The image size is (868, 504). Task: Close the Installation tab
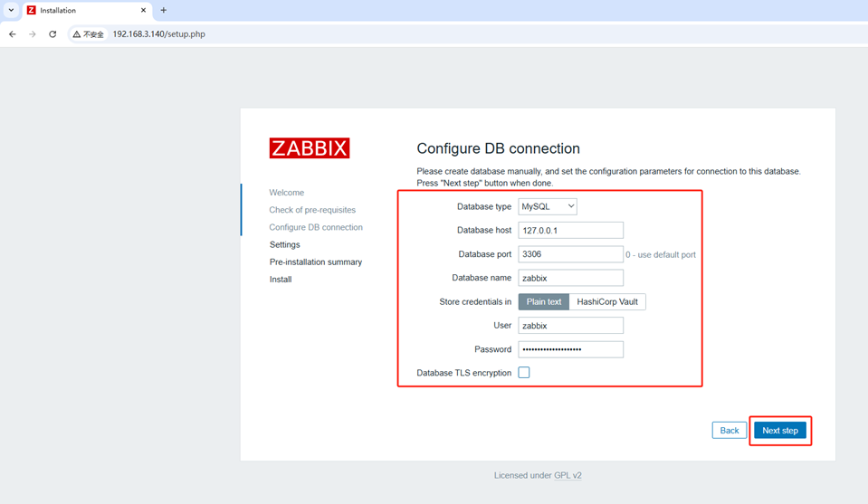[x=143, y=10]
